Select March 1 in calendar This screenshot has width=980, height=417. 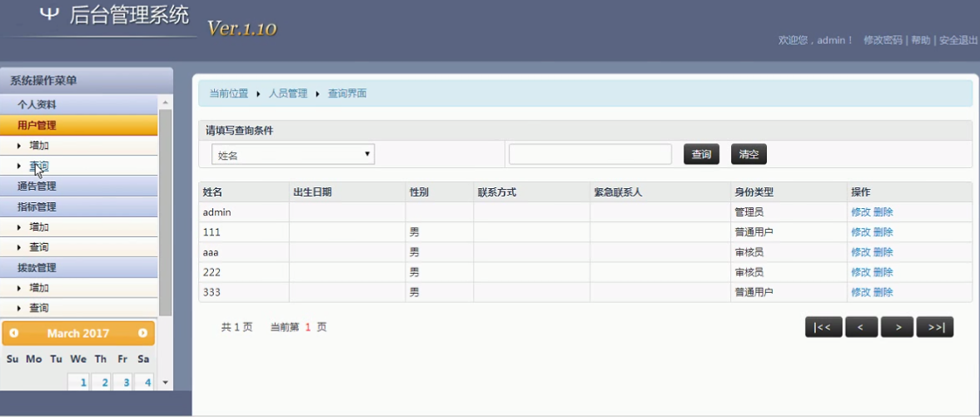pyautogui.click(x=79, y=381)
